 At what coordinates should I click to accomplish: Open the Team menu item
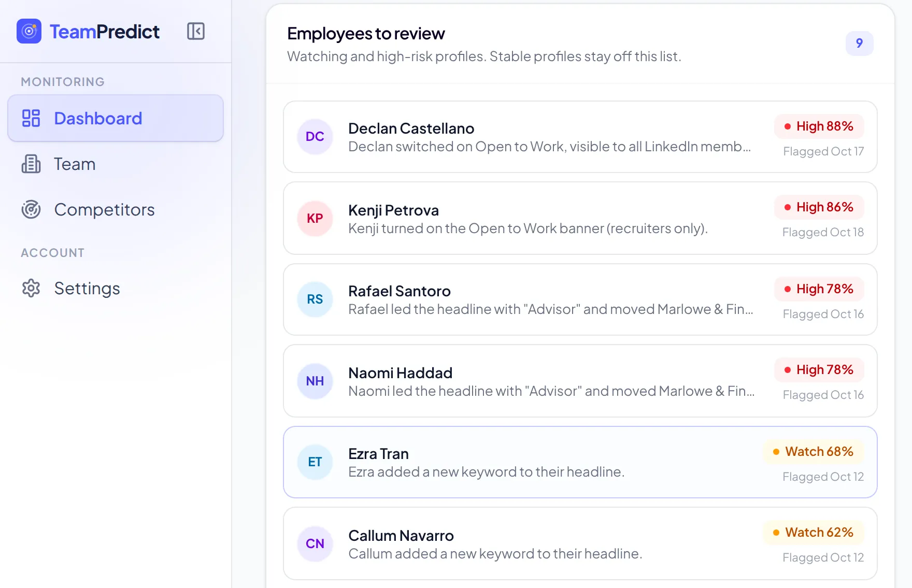[x=116, y=164]
